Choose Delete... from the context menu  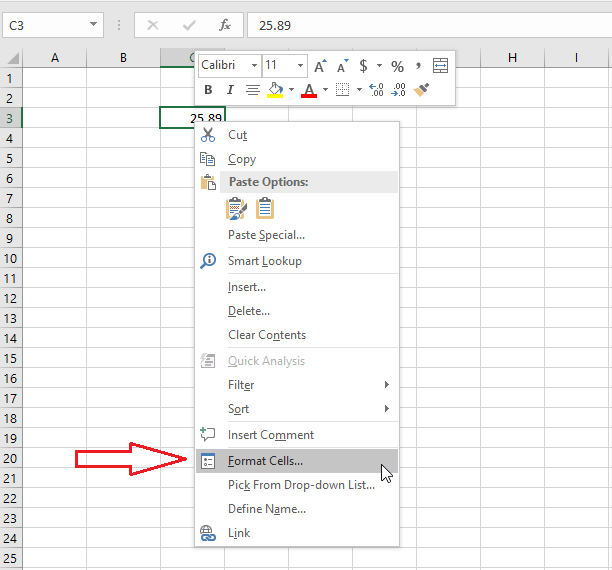point(297,311)
